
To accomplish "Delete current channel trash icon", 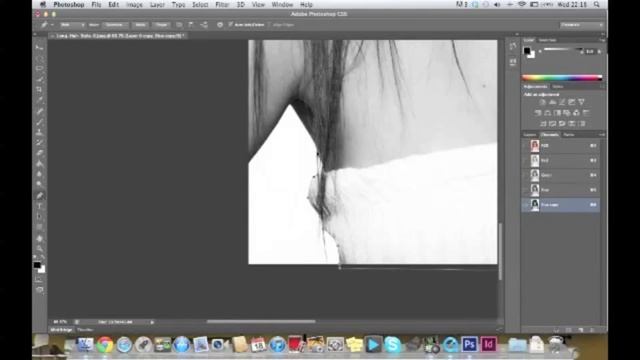I will click(x=592, y=330).
